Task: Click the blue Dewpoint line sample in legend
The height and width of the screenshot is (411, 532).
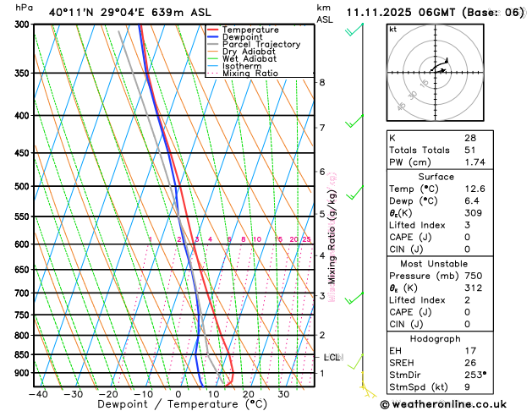Action: [x=212, y=37]
